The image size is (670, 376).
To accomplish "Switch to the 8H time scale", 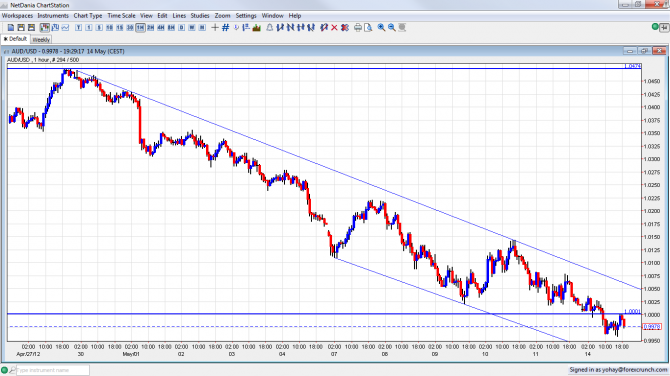I will tap(171, 27).
